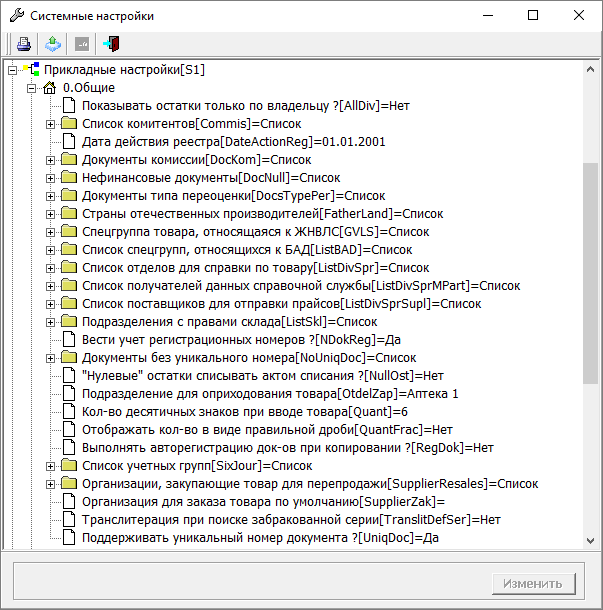The image size is (603, 610).
Task: Click the grayed-out third toolbar button
Action: point(82,44)
